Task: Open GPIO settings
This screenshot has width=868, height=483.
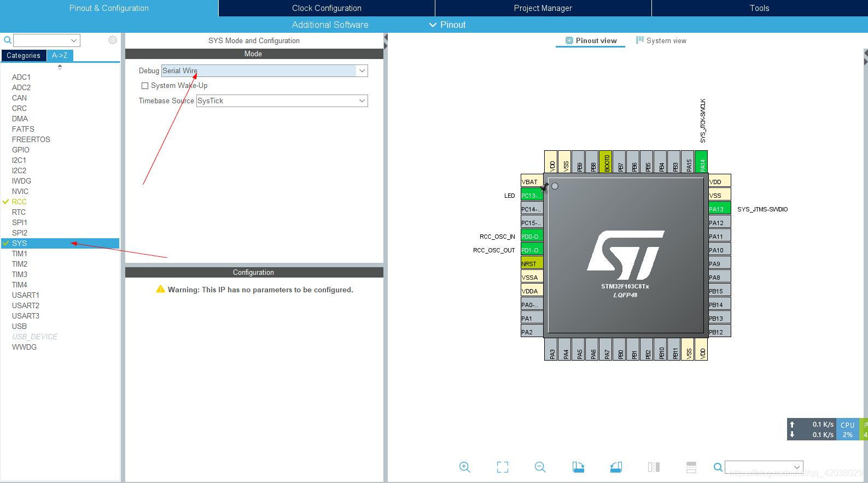Action: pyautogui.click(x=21, y=150)
